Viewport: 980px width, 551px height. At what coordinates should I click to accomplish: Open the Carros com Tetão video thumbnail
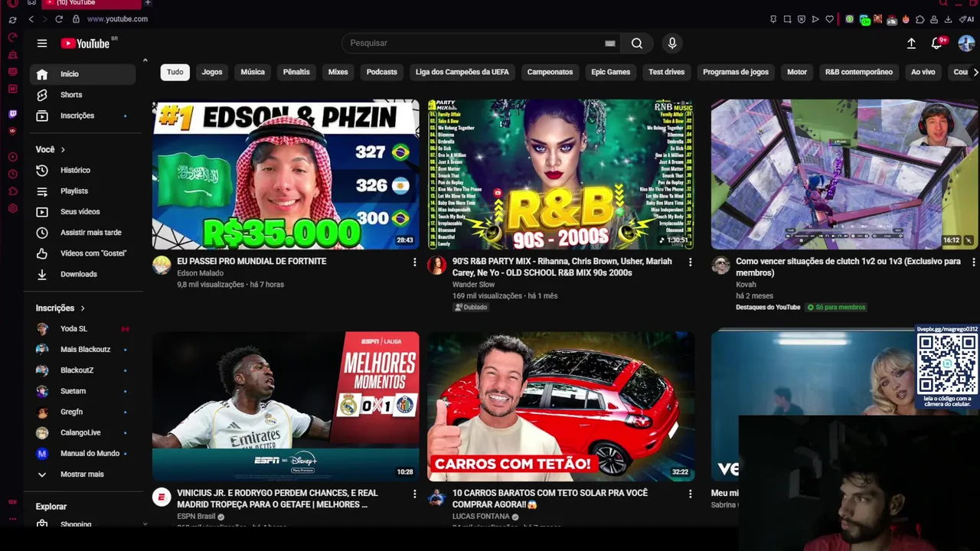[x=560, y=406]
